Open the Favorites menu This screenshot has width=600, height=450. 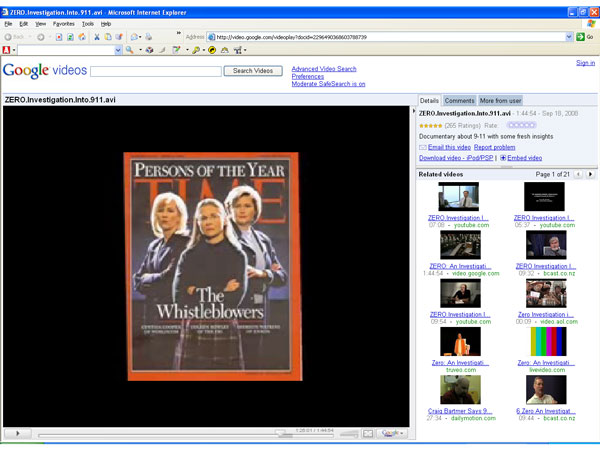point(63,23)
